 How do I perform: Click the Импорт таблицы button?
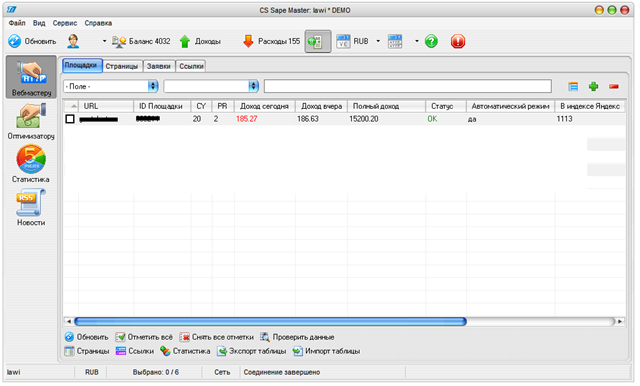click(327, 351)
